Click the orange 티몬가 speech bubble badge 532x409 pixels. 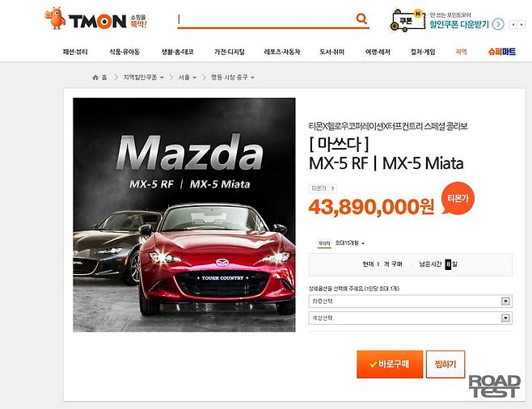click(x=458, y=198)
